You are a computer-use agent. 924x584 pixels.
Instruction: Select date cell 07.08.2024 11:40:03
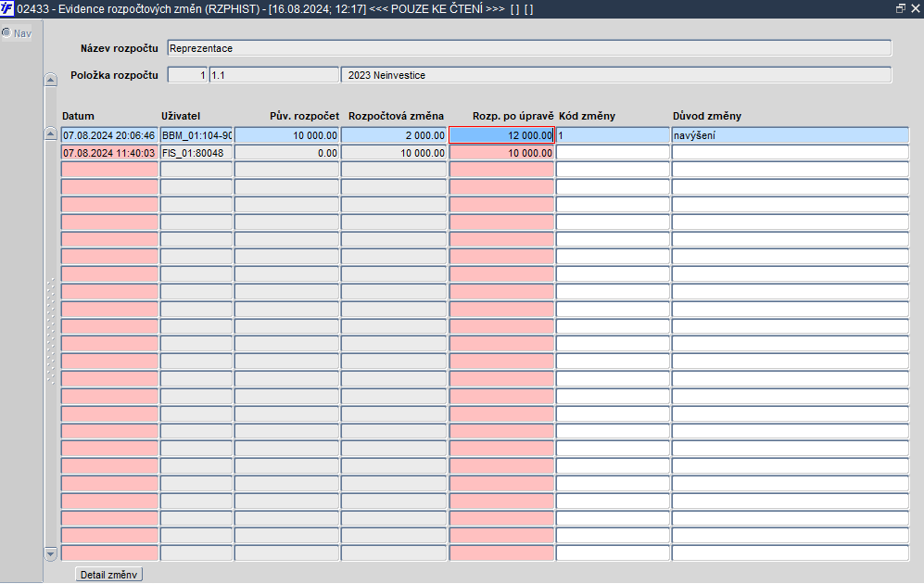(109, 153)
